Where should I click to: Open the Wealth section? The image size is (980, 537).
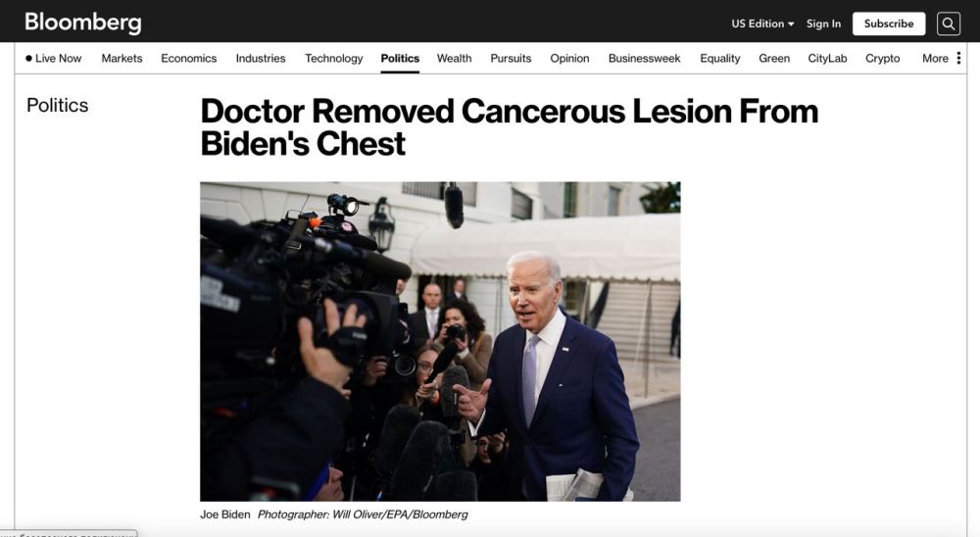[455, 58]
